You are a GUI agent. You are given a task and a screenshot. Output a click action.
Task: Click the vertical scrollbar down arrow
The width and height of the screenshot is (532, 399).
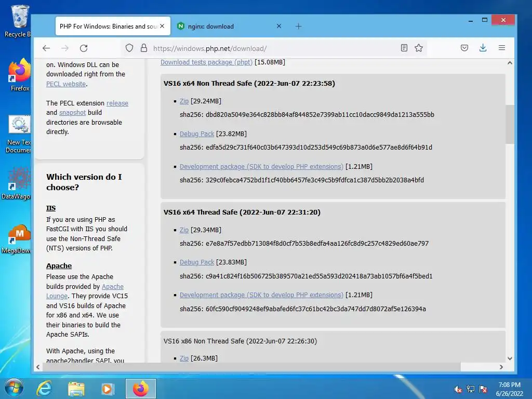point(510,358)
